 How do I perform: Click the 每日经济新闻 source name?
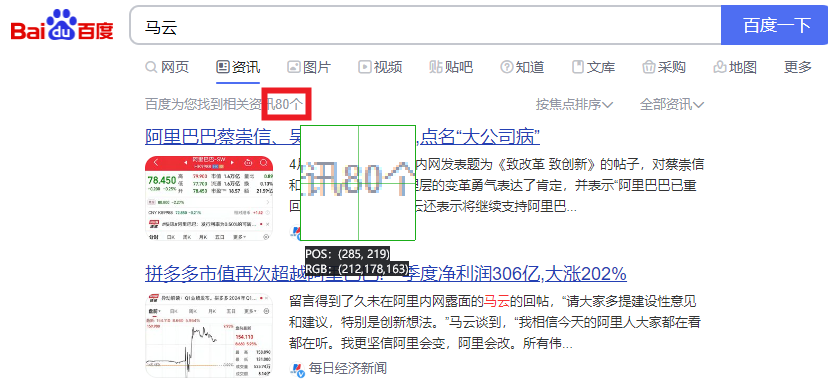[347, 368]
